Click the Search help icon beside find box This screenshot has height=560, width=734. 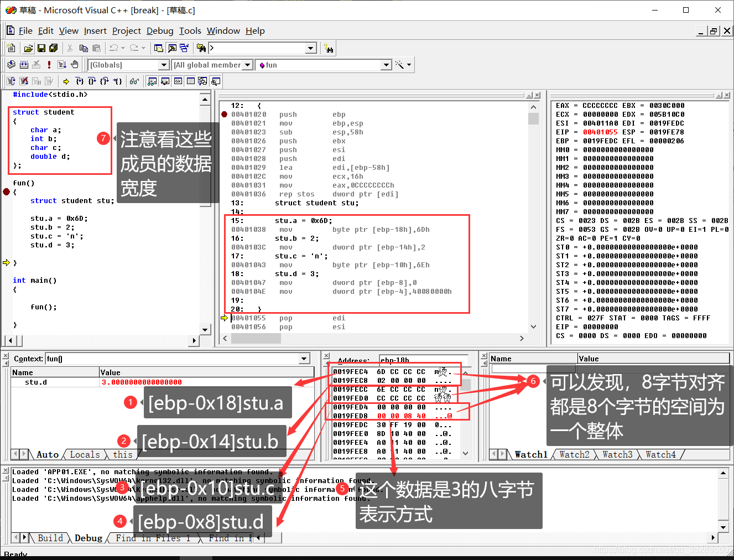click(x=329, y=49)
